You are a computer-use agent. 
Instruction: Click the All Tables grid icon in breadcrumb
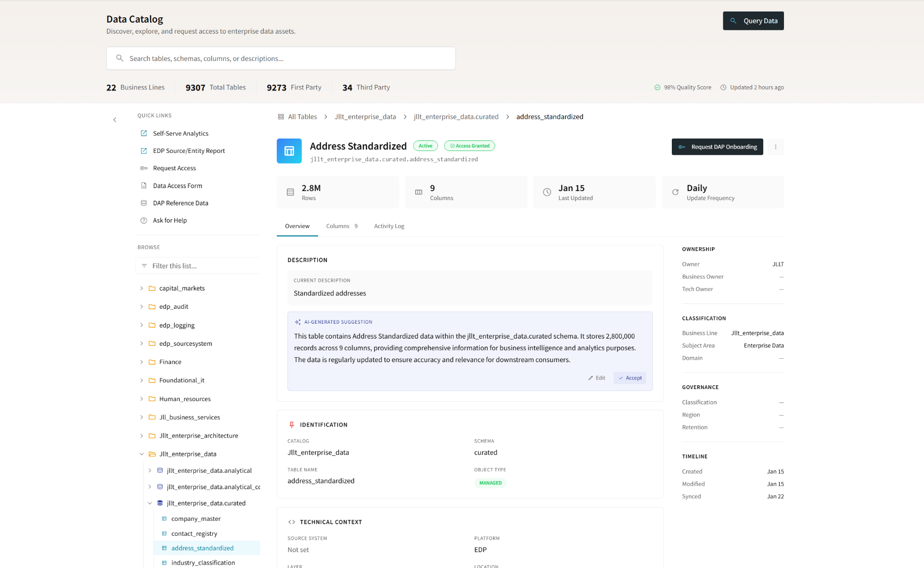click(x=281, y=116)
